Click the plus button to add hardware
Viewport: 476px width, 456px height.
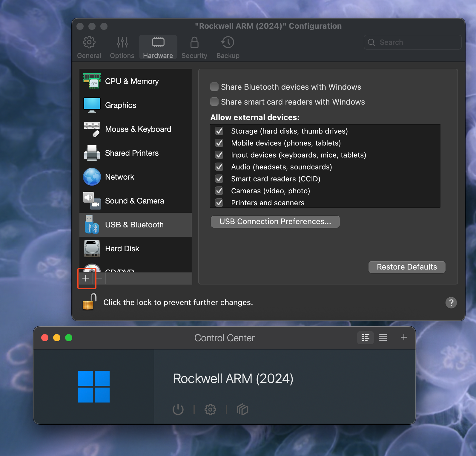pos(86,278)
